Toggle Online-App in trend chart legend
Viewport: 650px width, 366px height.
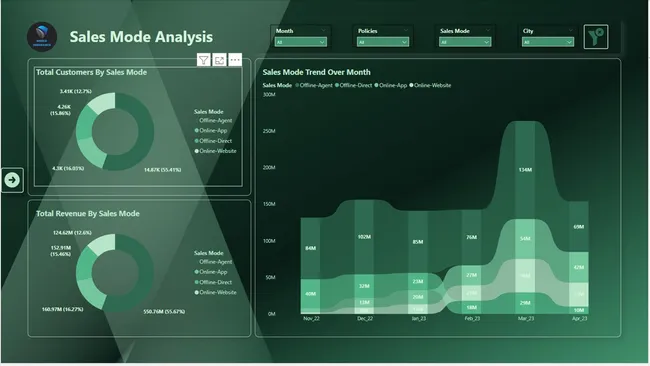pyautogui.click(x=391, y=85)
